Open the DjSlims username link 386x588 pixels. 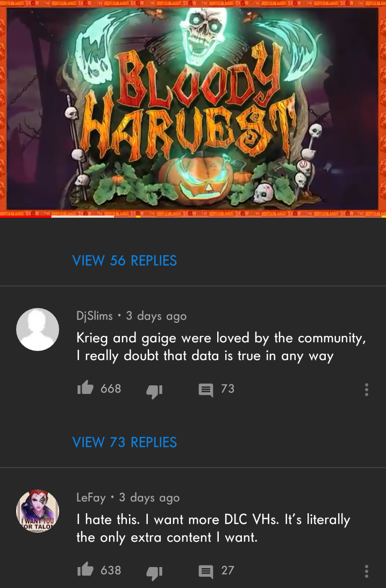(x=95, y=315)
